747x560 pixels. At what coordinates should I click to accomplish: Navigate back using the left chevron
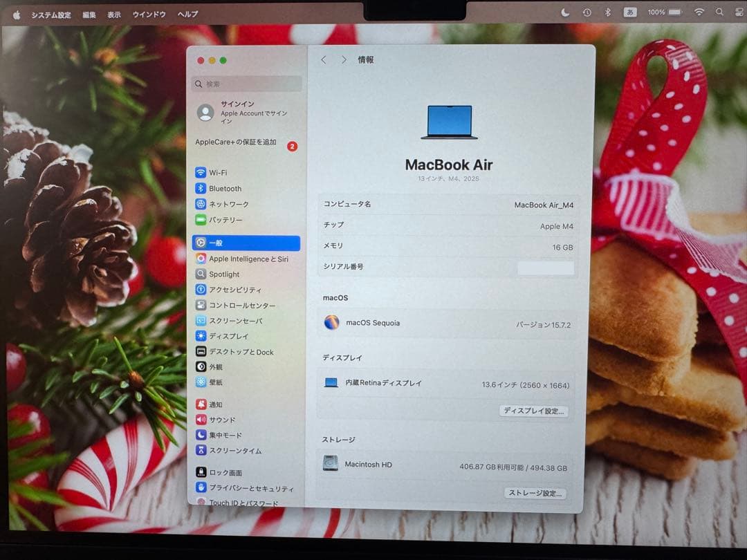coord(324,60)
